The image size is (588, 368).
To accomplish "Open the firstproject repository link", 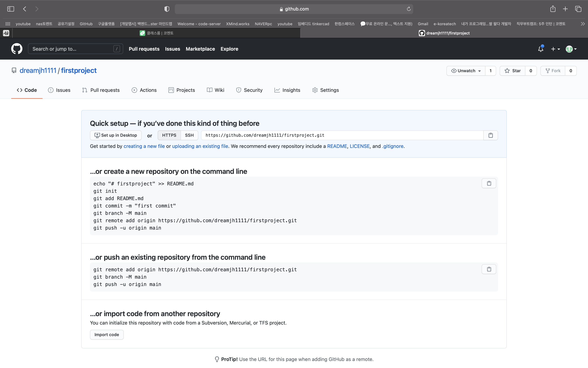I will click(x=79, y=71).
